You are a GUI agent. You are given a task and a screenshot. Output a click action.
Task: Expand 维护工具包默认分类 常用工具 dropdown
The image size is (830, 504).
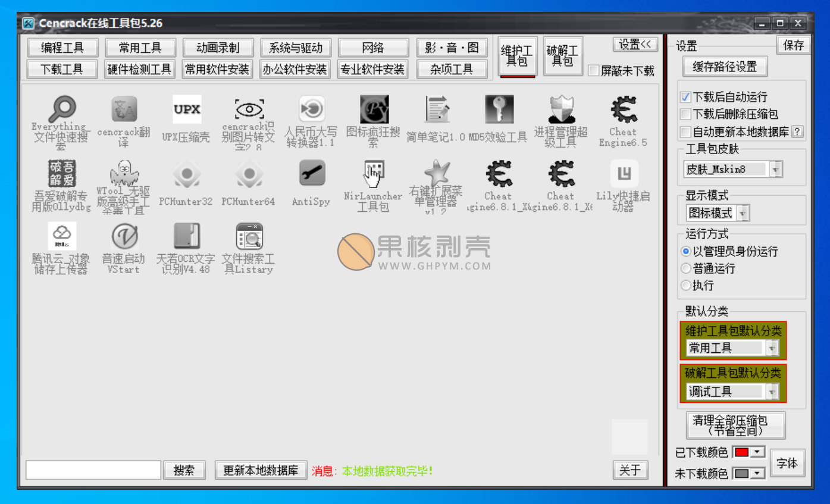point(772,348)
